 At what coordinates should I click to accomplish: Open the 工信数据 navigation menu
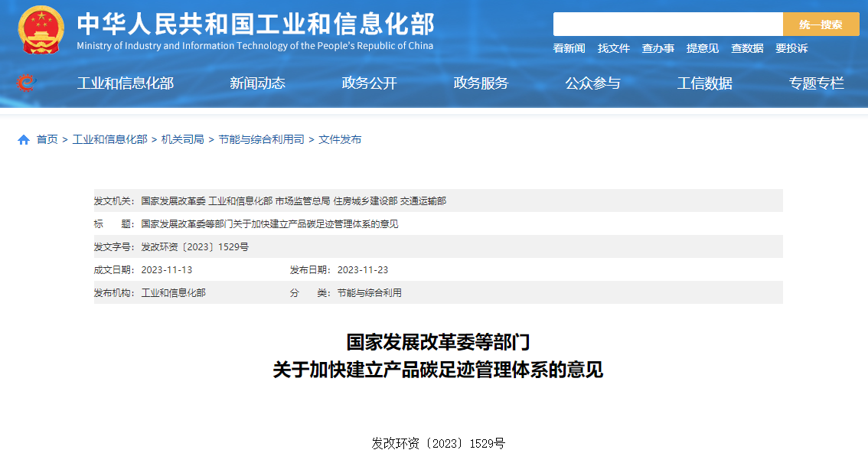pos(705,83)
